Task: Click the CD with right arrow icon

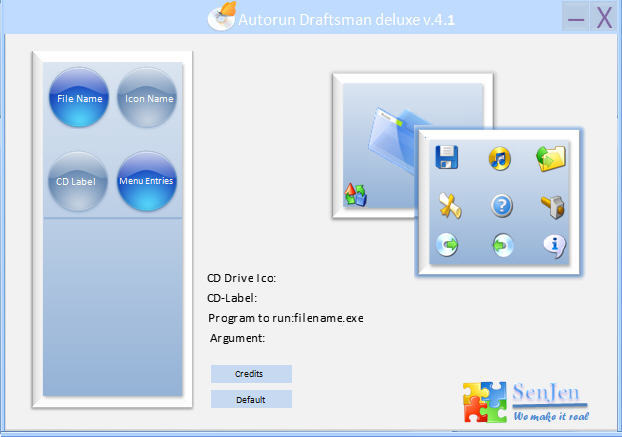Action: [447, 246]
